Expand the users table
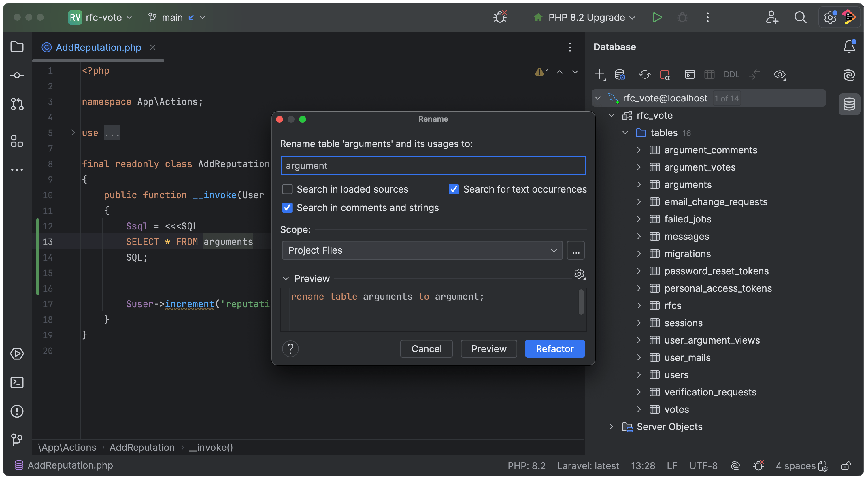This screenshot has width=868, height=479. tap(639, 374)
